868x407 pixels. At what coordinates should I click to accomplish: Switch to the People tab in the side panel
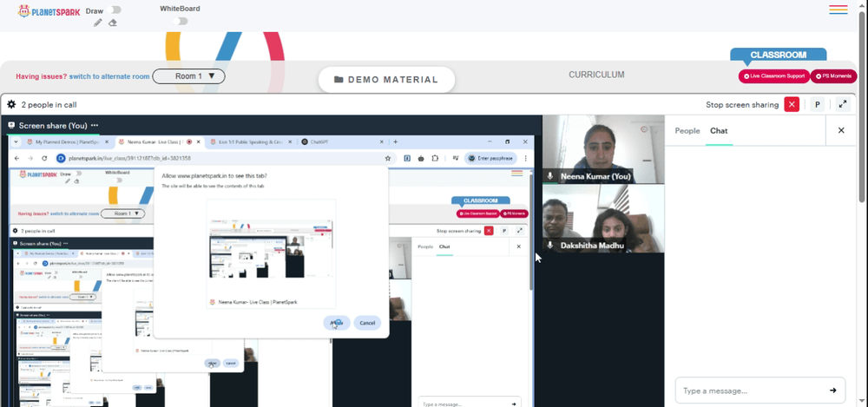tap(687, 131)
